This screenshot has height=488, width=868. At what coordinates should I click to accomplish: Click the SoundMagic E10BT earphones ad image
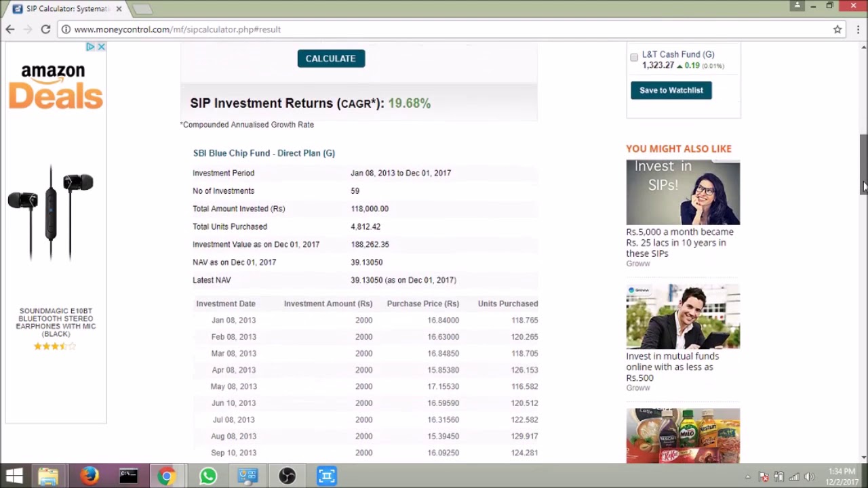(x=51, y=213)
